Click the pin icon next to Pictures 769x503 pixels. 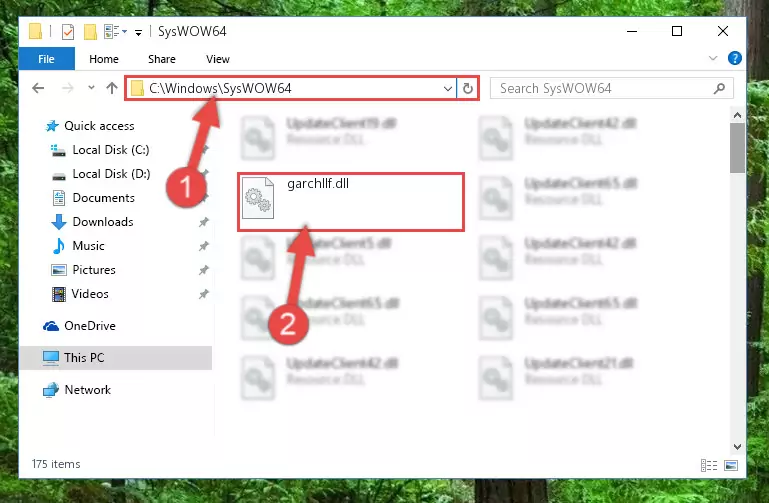point(204,270)
